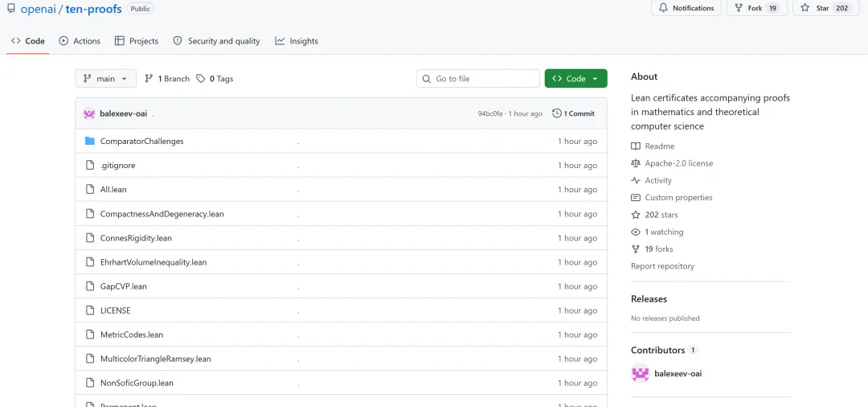868x407 pixels.
Task: Expand the green Code dropdown button
Action: click(x=575, y=79)
